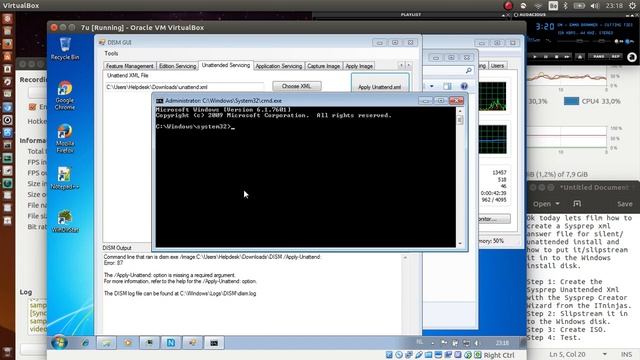Click the DISM Output scrollbar up arrow
Image resolution: width=640 pixels, height=360 pixels.
click(x=405, y=258)
